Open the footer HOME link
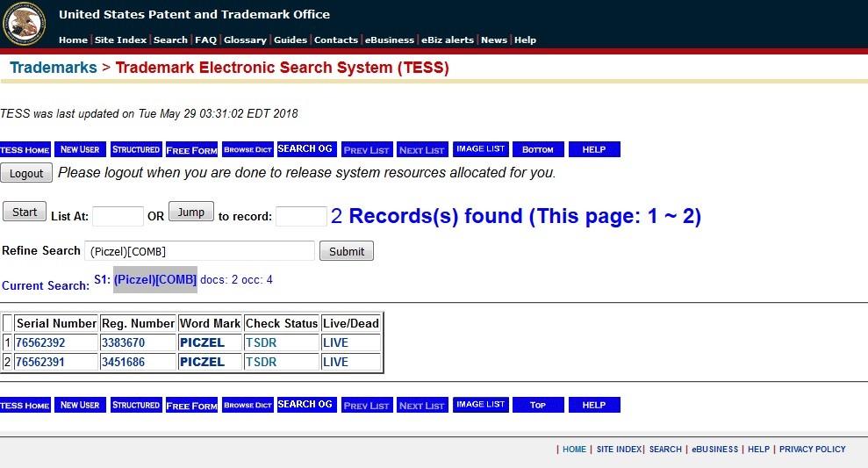 [574, 450]
